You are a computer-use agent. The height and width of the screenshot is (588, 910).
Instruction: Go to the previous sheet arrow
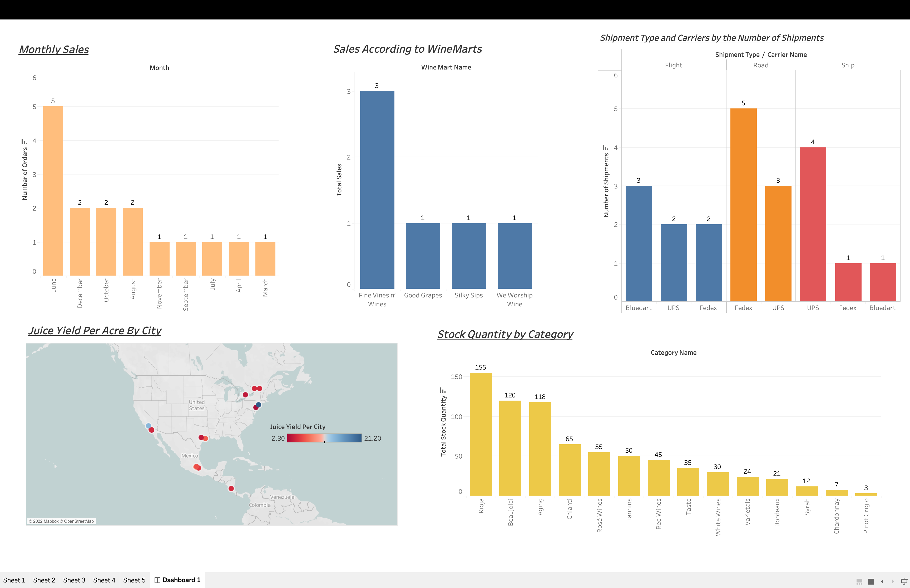coord(882,581)
